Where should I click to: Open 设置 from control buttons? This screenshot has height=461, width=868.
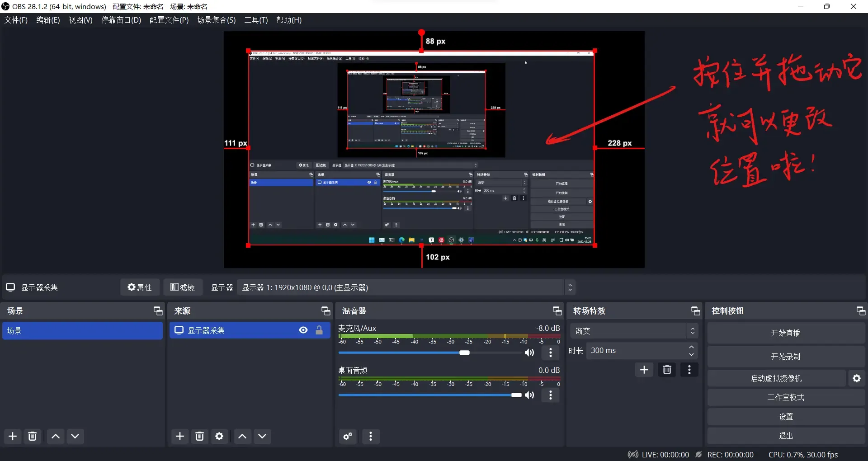pos(786,417)
